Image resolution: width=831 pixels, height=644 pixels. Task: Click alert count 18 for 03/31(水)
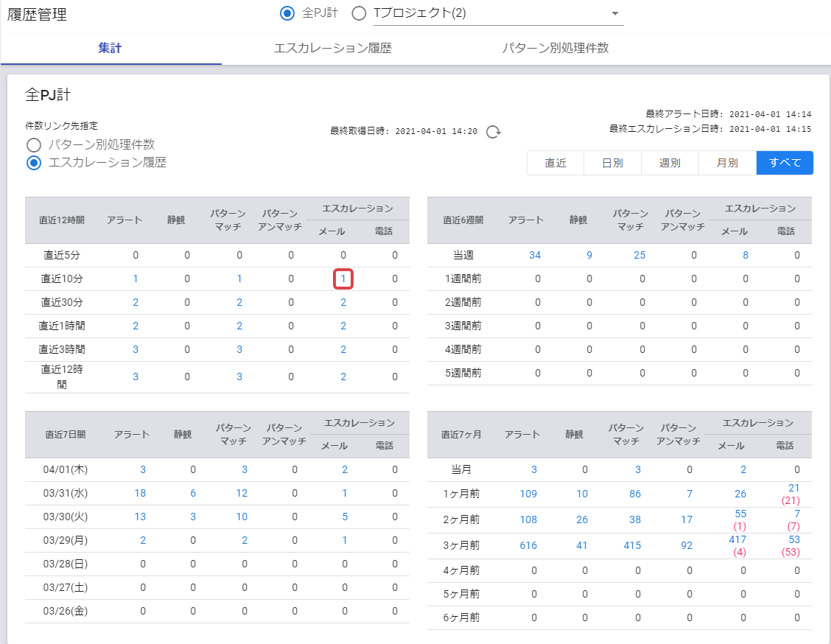point(140,493)
